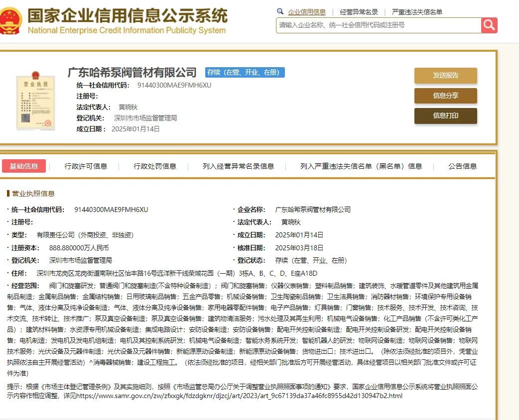Click the approval date 2025年03月18日
The width and height of the screenshot is (519, 420).
[299, 248]
